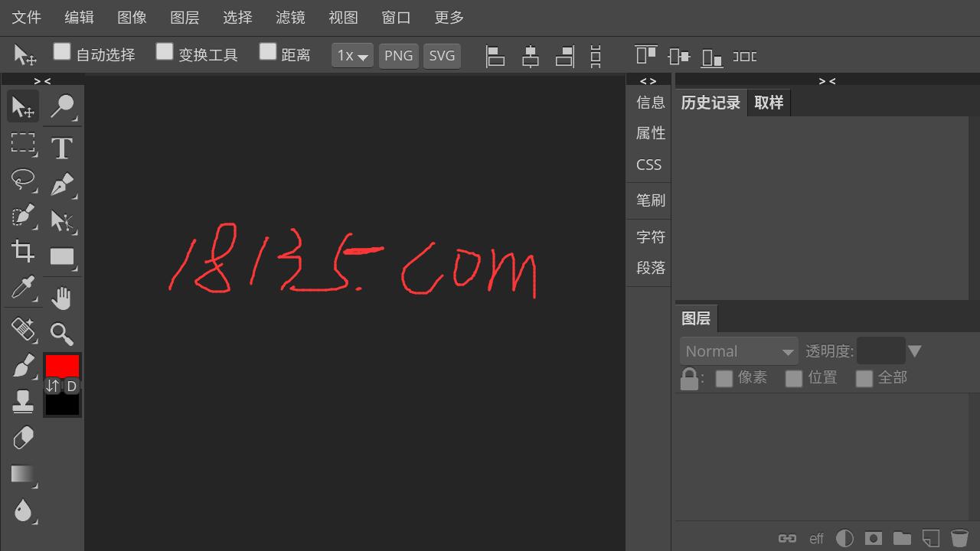Screen dimensions: 980x551
Task: Open the 视图 menu
Action: tap(344, 18)
